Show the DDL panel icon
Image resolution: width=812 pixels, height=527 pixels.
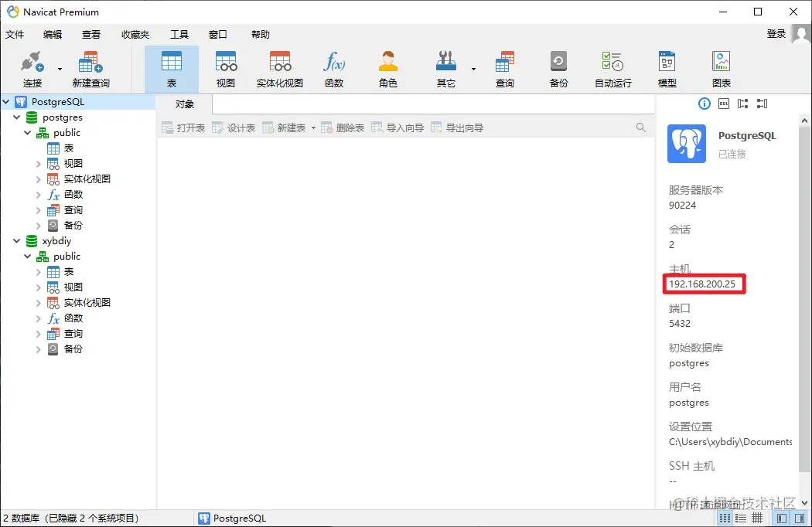723,104
